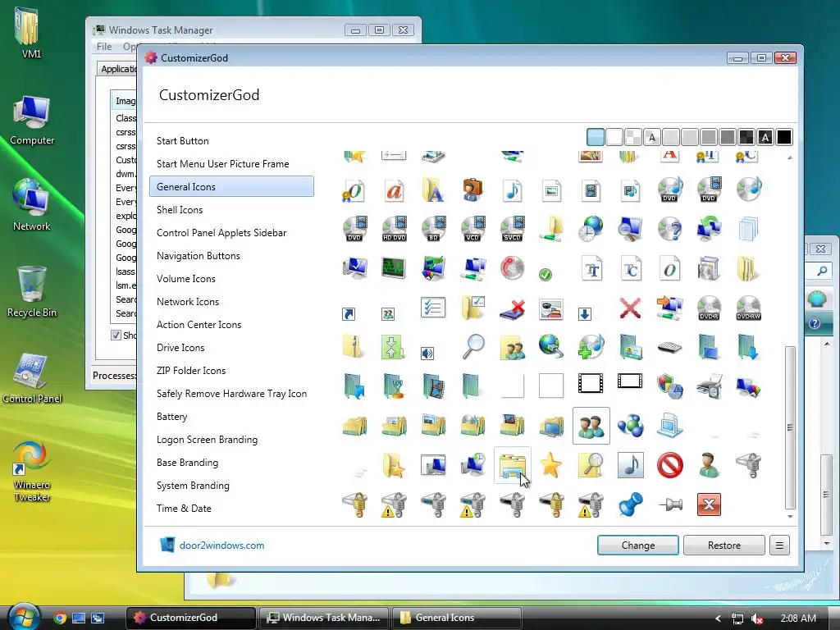Select the SVCD disc icon
This screenshot has height=630, width=840.
pos(512,229)
